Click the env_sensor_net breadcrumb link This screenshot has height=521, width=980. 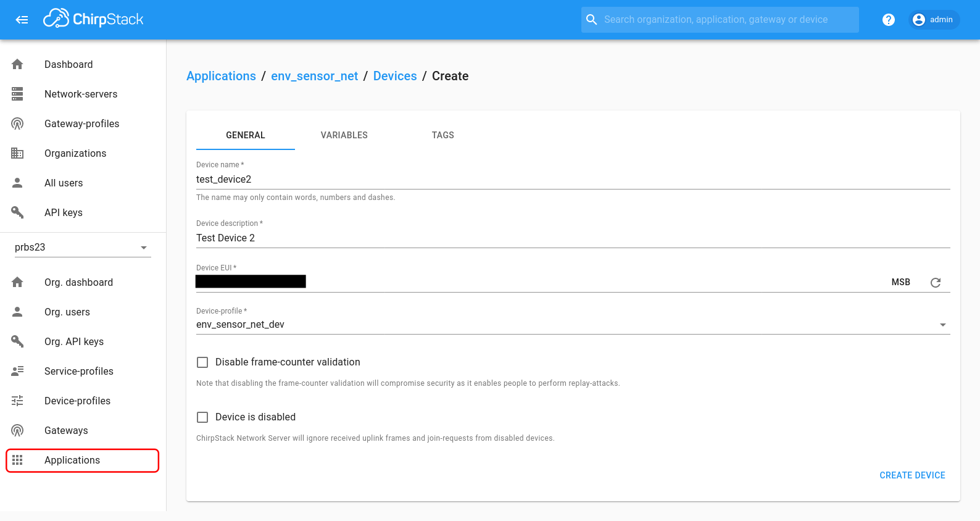(x=315, y=76)
